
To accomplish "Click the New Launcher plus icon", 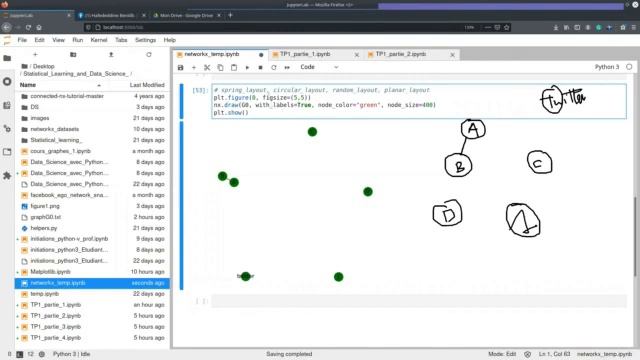I will click(x=35, y=54).
